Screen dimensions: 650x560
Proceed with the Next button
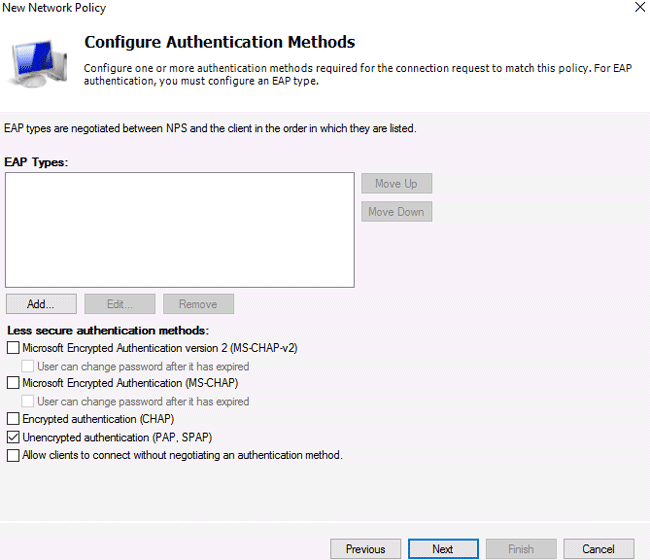point(443,549)
